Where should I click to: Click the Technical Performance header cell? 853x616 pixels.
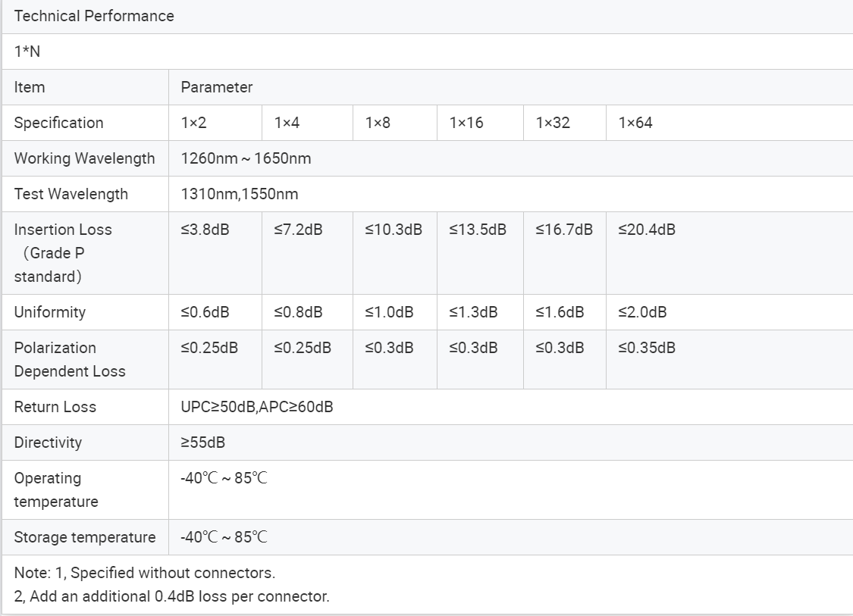[428, 17]
